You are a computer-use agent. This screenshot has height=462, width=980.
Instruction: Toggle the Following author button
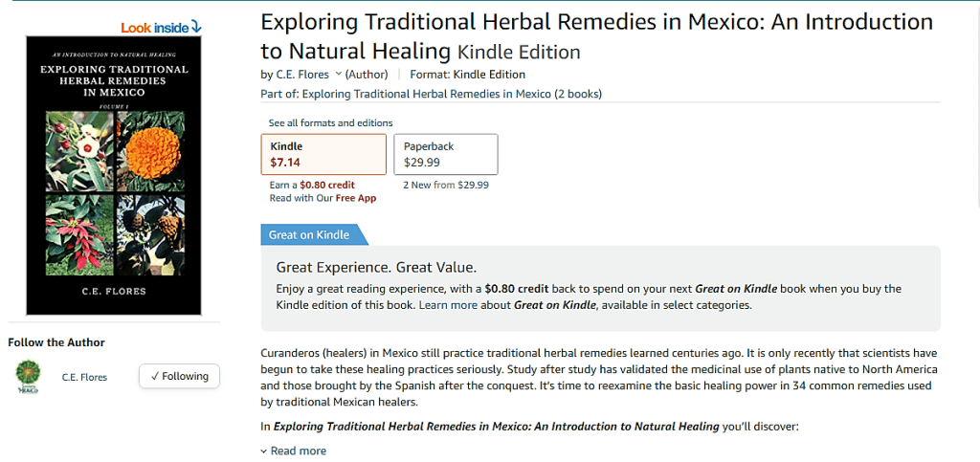179,377
